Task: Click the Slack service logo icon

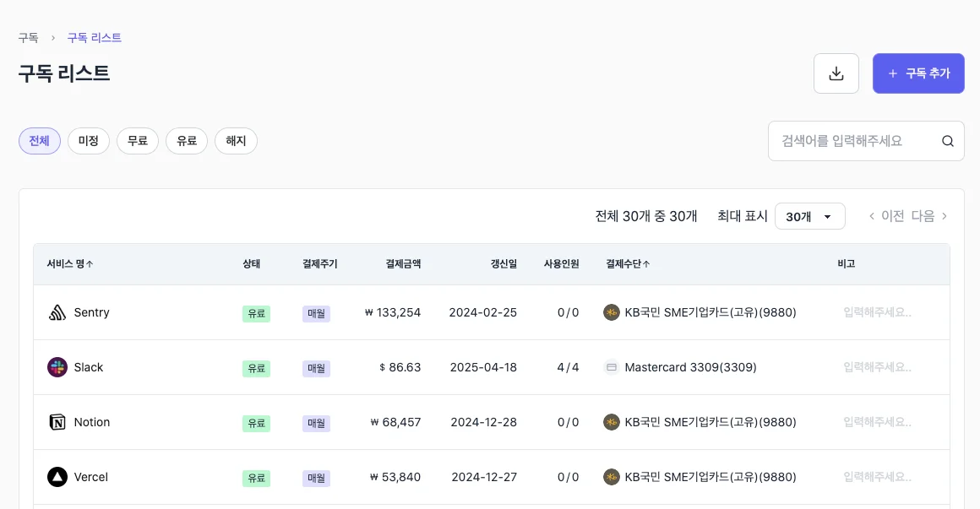Action: pyautogui.click(x=57, y=367)
